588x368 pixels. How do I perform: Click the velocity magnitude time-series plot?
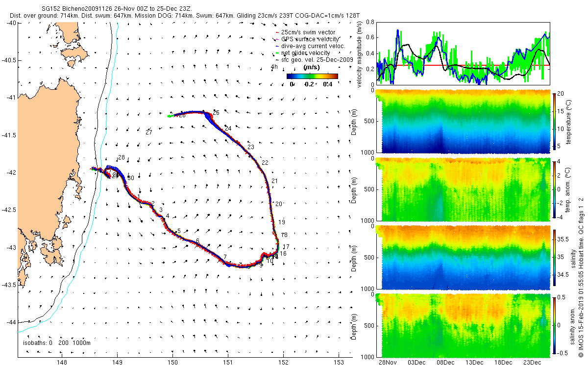click(x=464, y=53)
